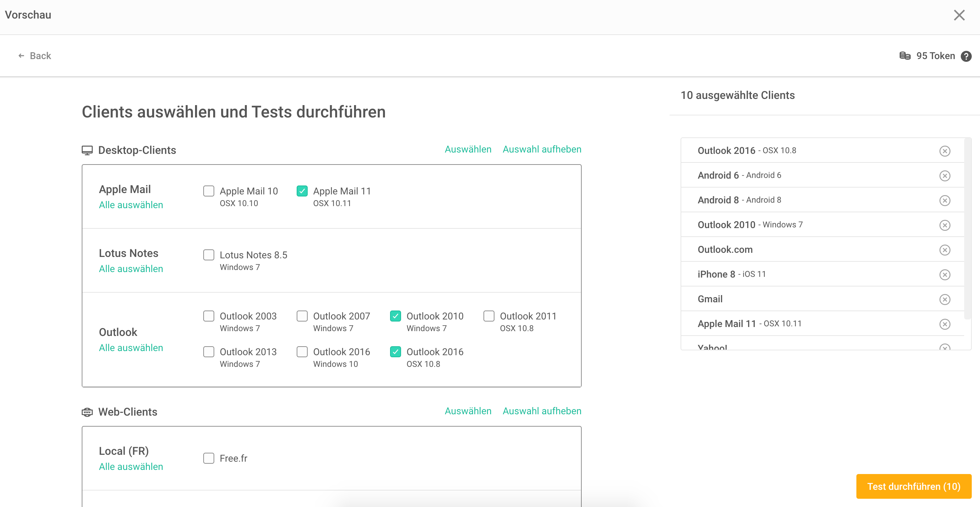Remove Outlook 2016 OSX from selected clients
980x507 pixels.
click(x=945, y=151)
